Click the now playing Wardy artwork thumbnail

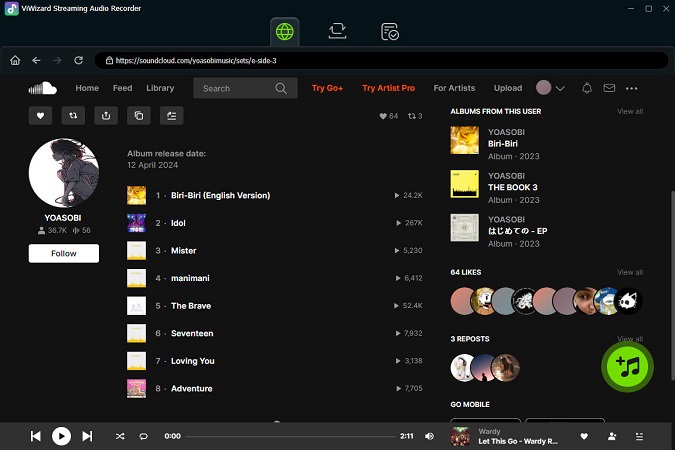click(x=460, y=436)
